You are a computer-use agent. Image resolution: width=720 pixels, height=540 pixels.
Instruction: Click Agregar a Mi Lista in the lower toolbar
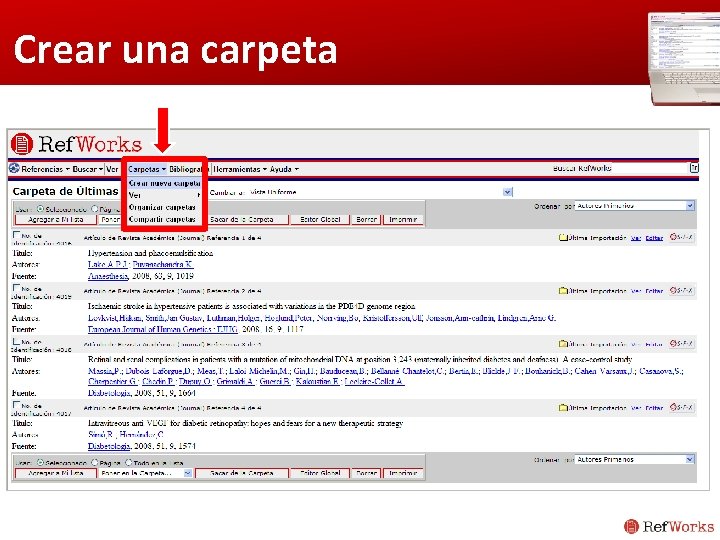point(55,473)
